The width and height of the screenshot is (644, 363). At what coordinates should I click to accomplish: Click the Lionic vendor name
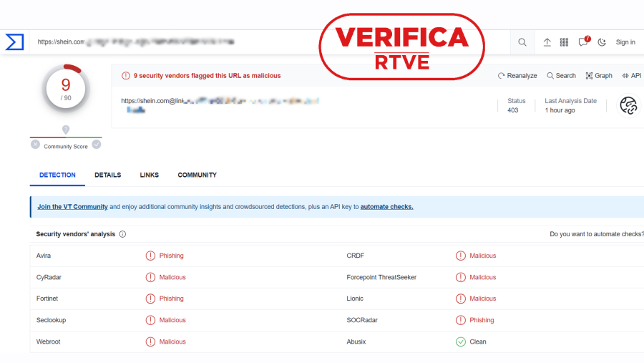[355, 299]
